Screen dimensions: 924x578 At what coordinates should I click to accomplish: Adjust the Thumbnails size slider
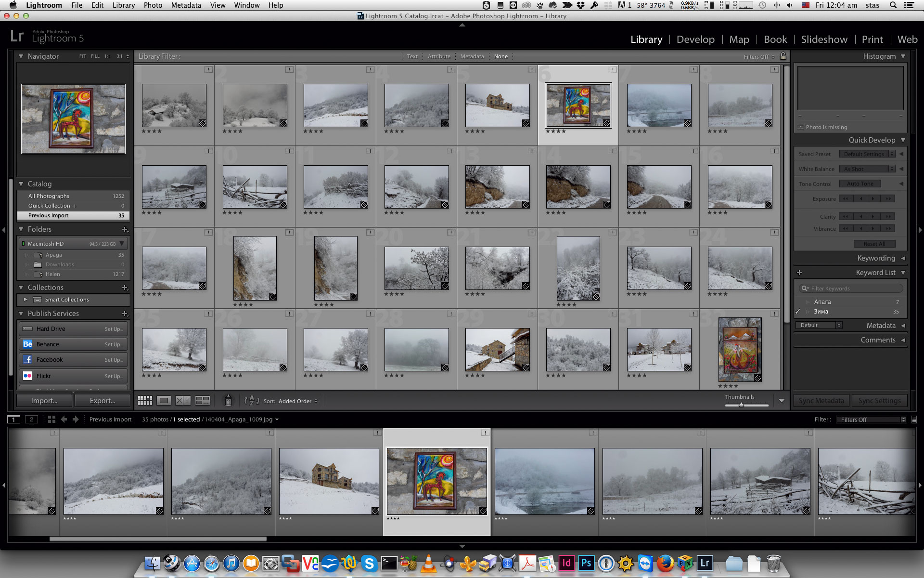[742, 405]
